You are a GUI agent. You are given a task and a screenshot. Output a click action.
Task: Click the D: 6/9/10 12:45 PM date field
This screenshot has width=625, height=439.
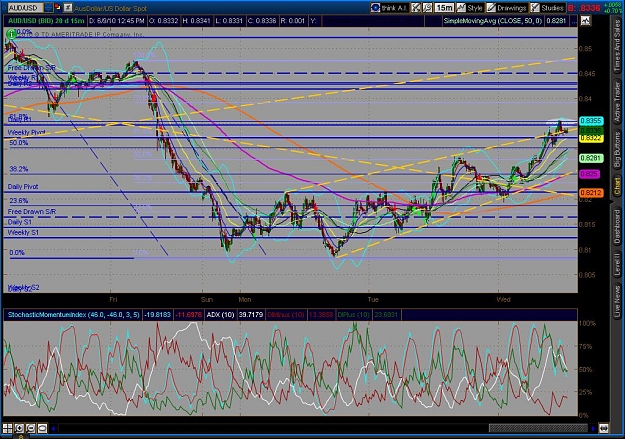coord(116,21)
